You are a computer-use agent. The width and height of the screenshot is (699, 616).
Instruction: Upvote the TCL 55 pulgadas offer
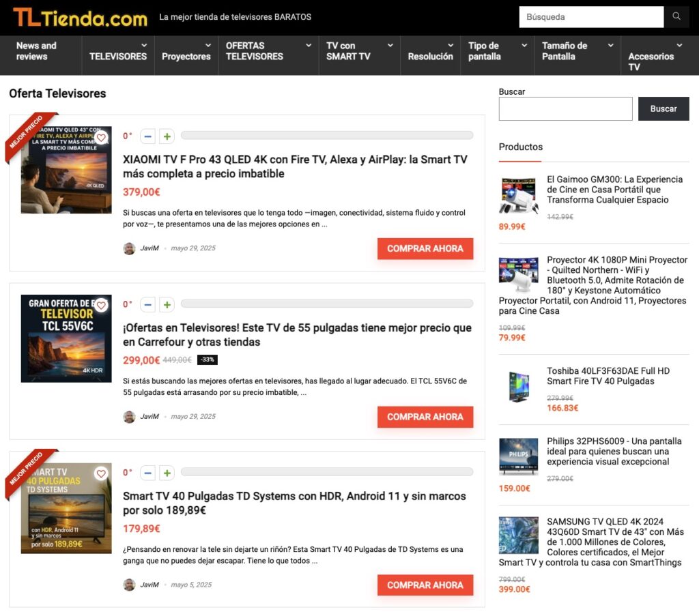[167, 305]
